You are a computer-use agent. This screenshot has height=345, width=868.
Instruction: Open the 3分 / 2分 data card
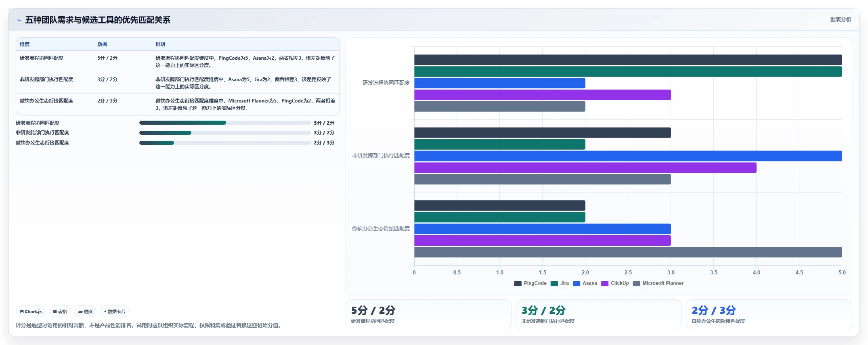pyautogui.click(x=599, y=314)
